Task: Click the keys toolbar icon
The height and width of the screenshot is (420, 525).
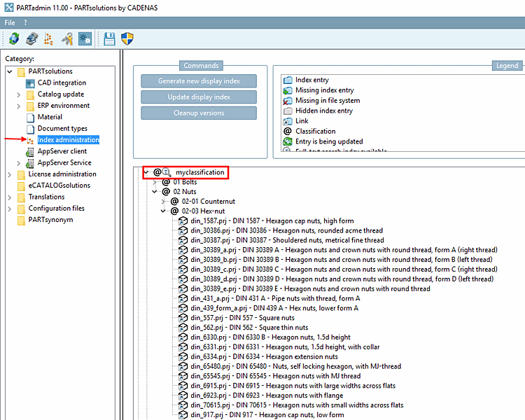Action: pos(67,39)
